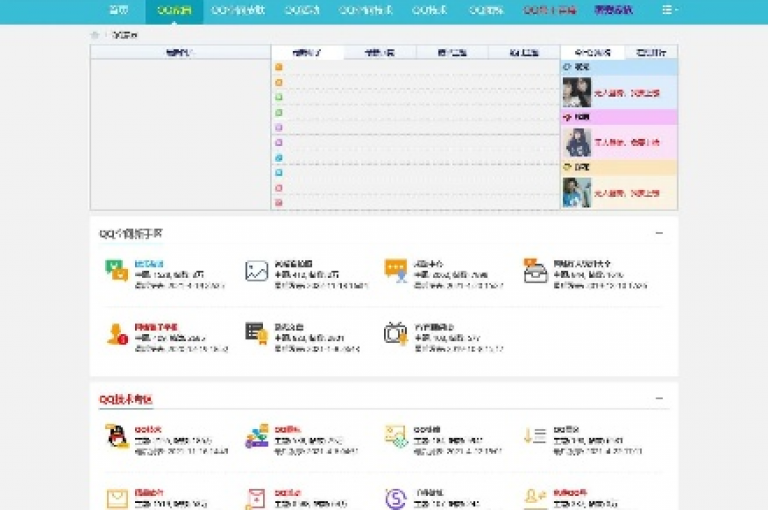The width and height of the screenshot is (768, 510).
Task: Click the avatar photo in the blue sidebar section
Action: 576,92
